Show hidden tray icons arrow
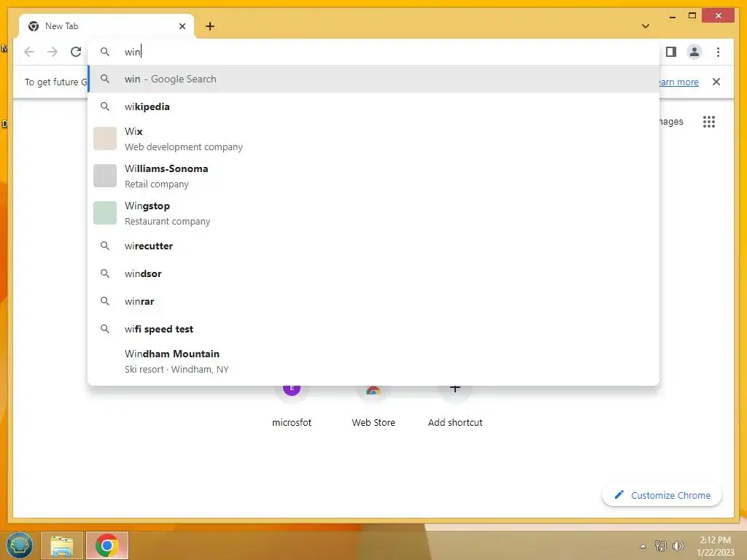The height and width of the screenshot is (560, 747). click(643, 546)
